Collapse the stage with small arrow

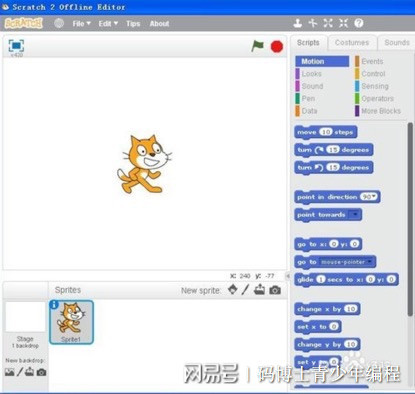288,276
